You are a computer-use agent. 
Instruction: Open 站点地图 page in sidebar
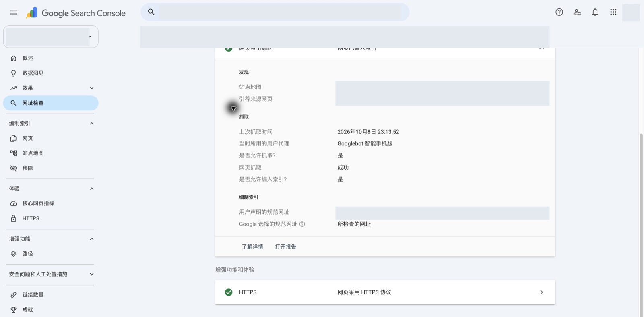pos(51,153)
